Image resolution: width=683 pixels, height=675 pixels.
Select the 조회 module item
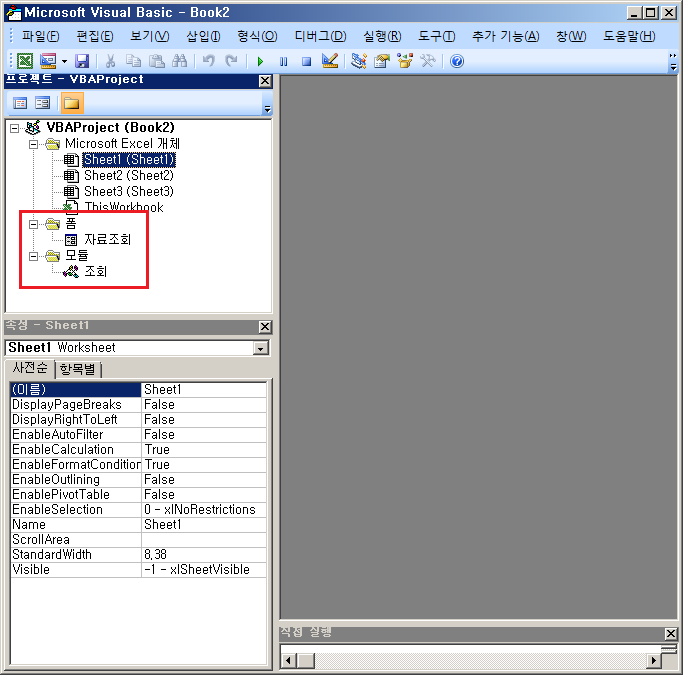95,271
